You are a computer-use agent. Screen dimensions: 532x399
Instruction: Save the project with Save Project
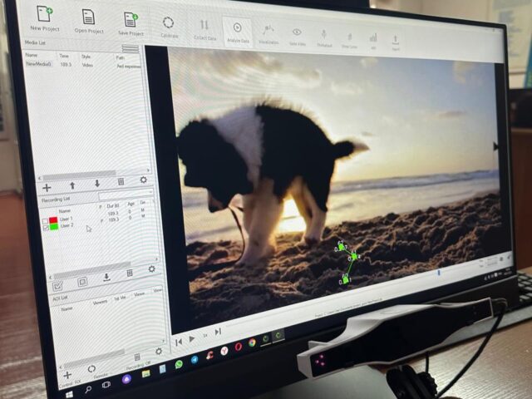130,19
